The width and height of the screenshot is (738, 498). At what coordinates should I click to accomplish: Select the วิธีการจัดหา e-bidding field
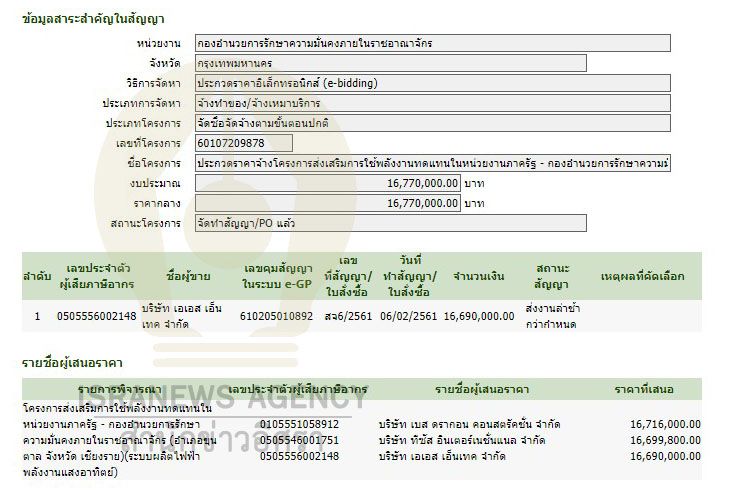pyautogui.click(x=432, y=83)
